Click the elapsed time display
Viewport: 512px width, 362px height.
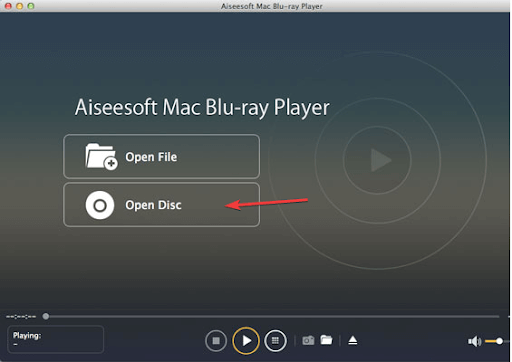[x=21, y=316]
